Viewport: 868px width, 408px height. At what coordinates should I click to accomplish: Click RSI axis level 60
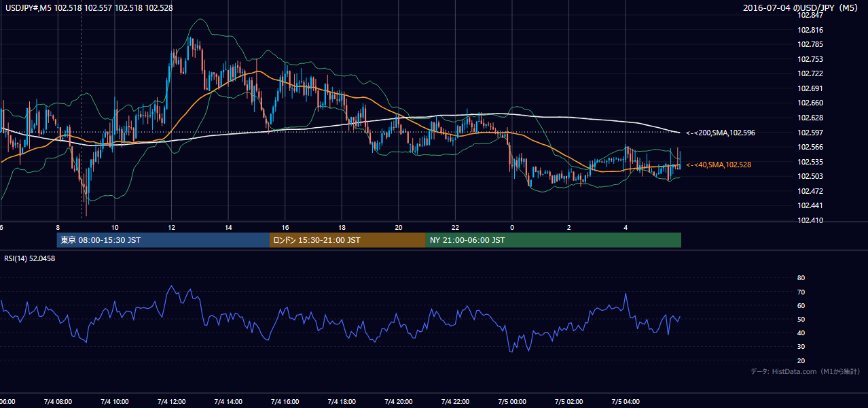point(801,305)
